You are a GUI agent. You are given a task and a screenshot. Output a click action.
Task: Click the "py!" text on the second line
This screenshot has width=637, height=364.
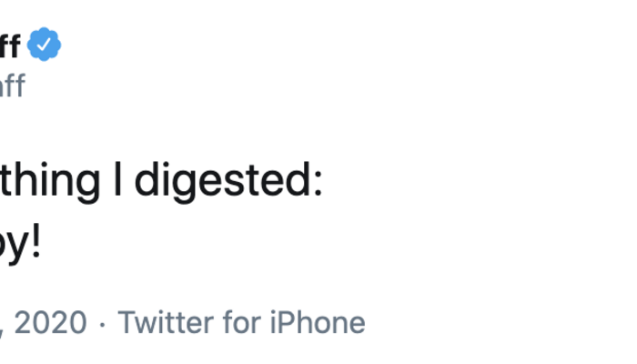[18, 246]
